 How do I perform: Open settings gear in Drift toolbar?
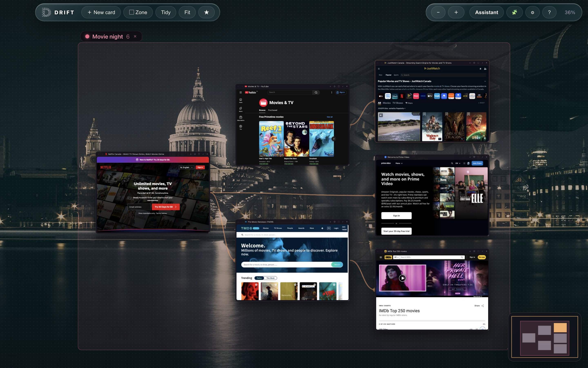click(x=532, y=12)
